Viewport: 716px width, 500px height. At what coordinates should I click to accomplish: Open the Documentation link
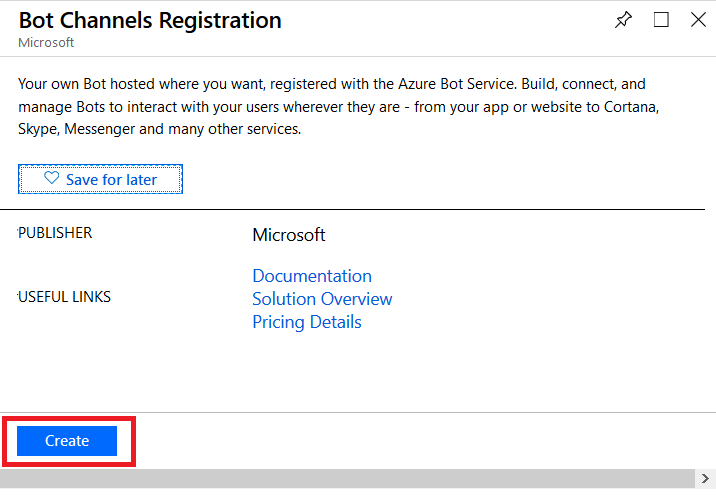tap(312, 276)
